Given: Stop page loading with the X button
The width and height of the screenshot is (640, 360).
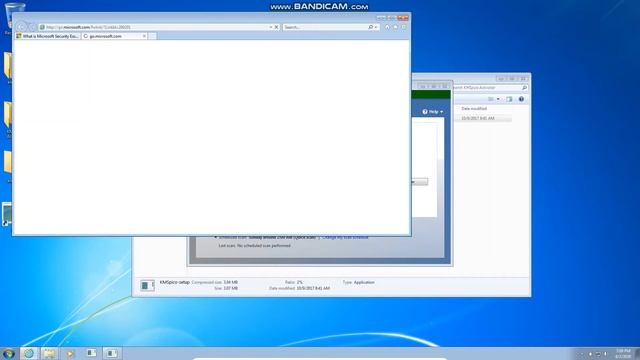Looking at the screenshot, I should pyautogui.click(x=276, y=27).
